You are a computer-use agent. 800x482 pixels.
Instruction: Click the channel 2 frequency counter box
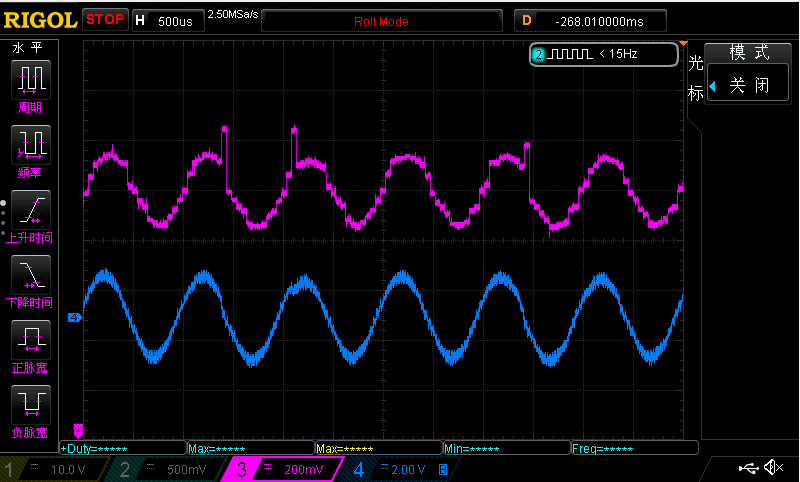[604, 54]
